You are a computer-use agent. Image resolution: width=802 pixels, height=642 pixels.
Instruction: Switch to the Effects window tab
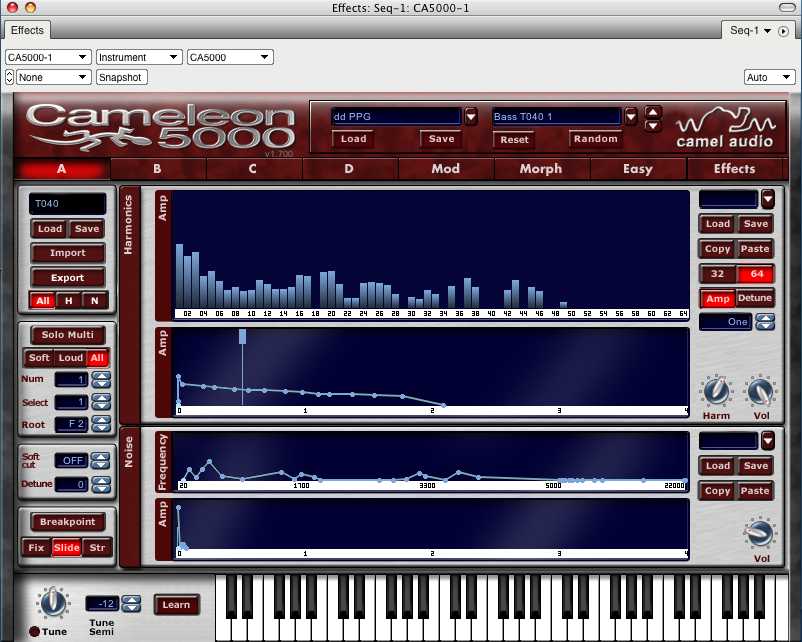coord(27,30)
